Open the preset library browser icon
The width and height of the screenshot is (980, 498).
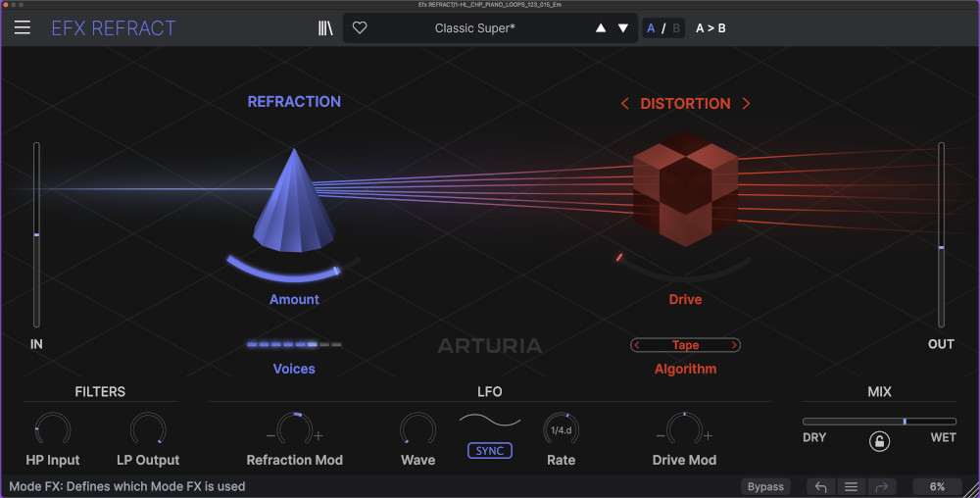click(325, 28)
